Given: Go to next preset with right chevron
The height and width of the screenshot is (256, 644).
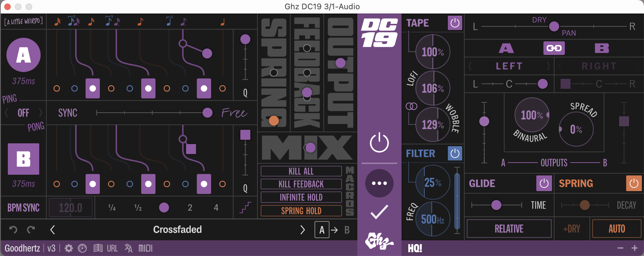Looking at the screenshot, I should click(302, 230).
